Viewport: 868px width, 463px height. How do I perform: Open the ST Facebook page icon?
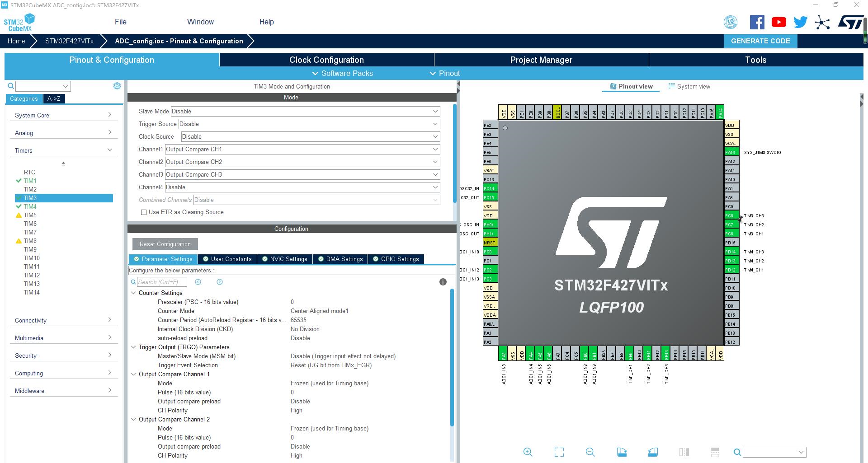(757, 22)
